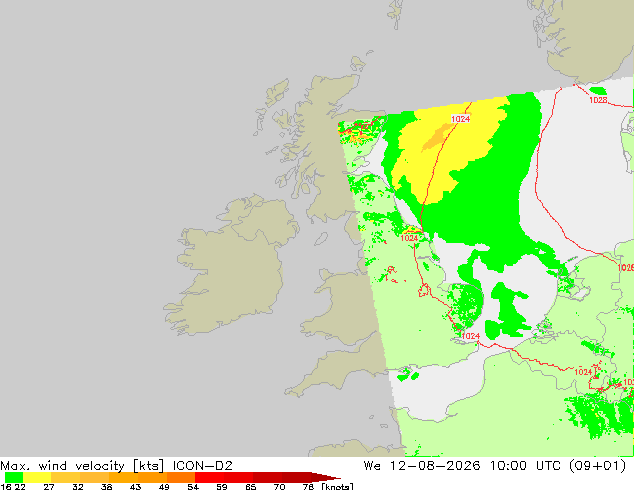Image resolution: width=634 pixels, height=490 pixels.
Task: Click the '54' legend scale value
Action: coord(193,486)
